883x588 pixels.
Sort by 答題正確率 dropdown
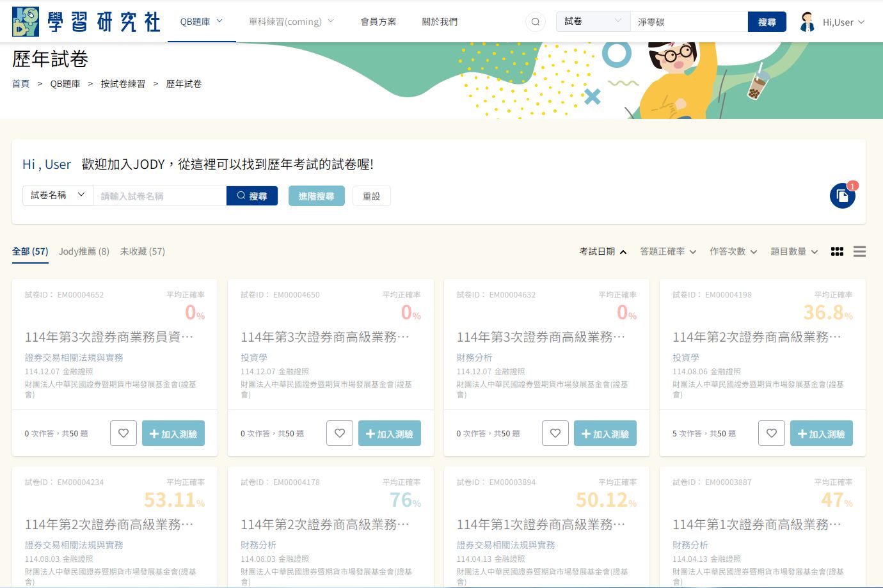(x=667, y=251)
